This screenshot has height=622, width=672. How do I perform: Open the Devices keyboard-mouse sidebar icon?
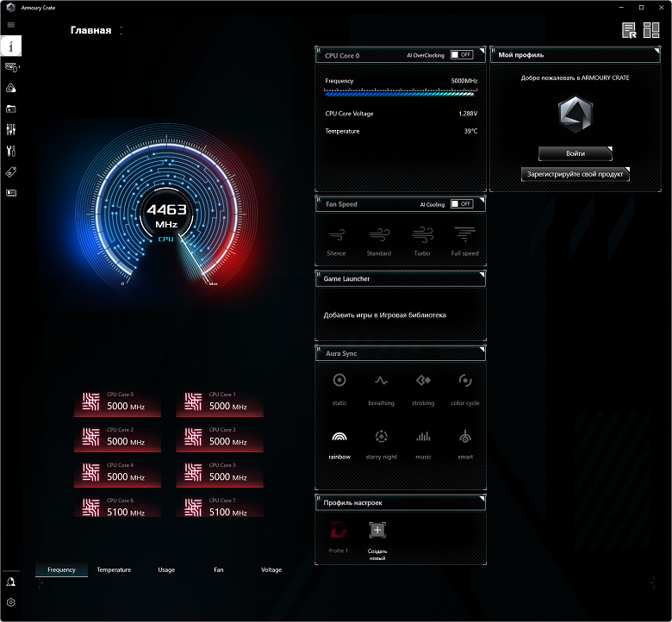coord(11,66)
